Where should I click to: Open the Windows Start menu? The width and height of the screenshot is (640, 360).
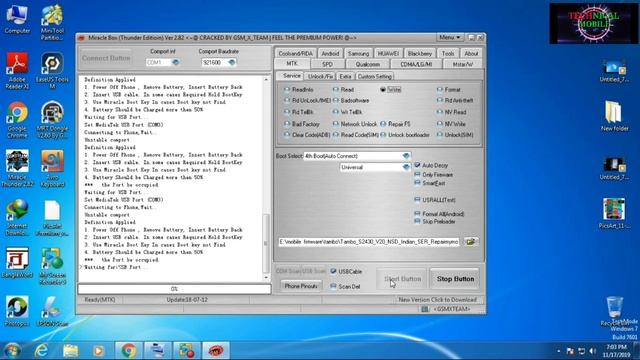tap(12, 351)
